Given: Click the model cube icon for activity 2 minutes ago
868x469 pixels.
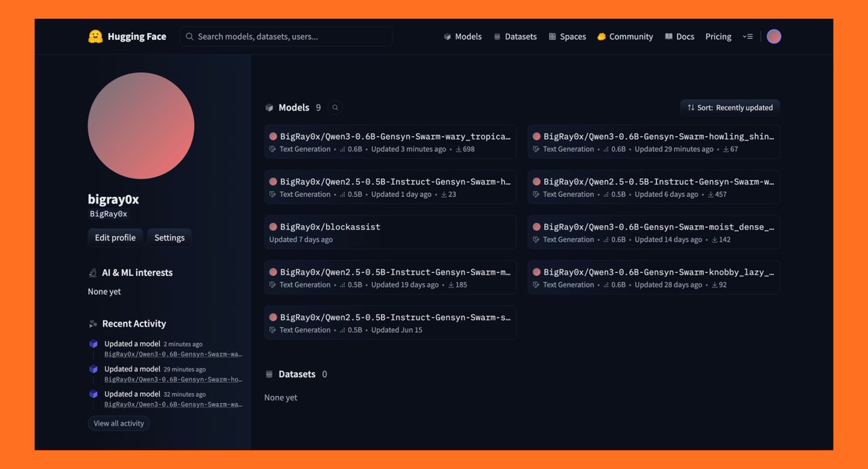Looking at the screenshot, I should point(93,344).
